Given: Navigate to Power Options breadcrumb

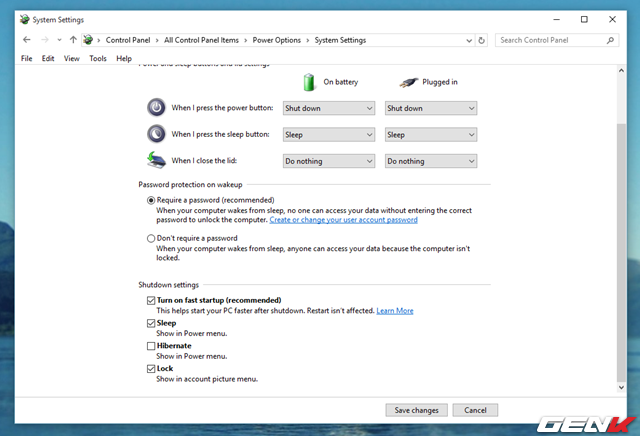Looking at the screenshot, I should [276, 40].
